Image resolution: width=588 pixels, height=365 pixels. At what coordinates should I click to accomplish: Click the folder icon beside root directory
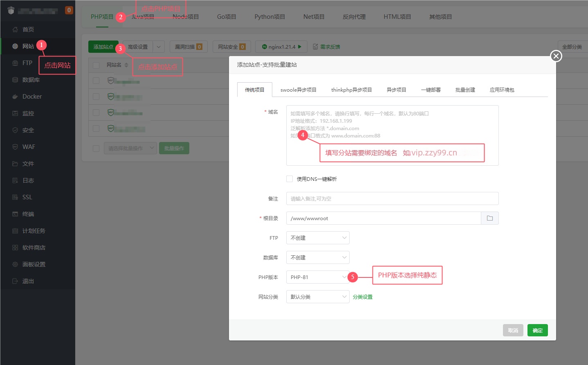tap(489, 219)
